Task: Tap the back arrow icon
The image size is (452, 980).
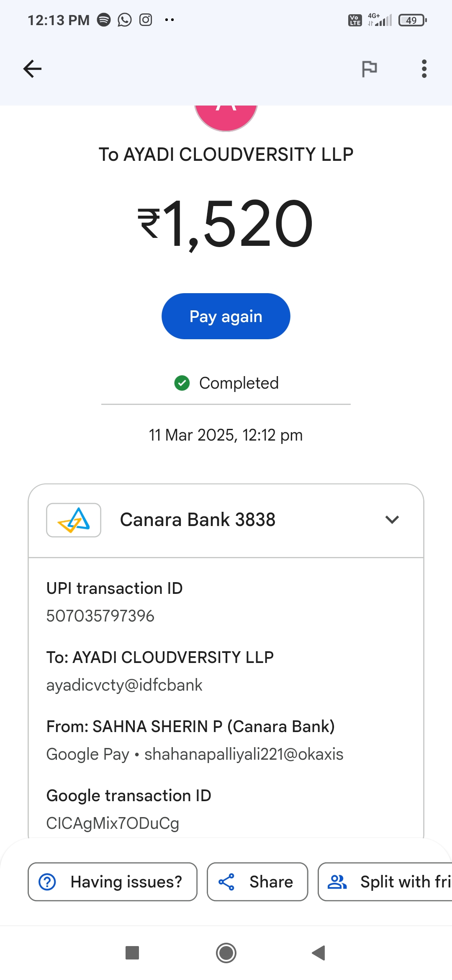Action: 32,69
